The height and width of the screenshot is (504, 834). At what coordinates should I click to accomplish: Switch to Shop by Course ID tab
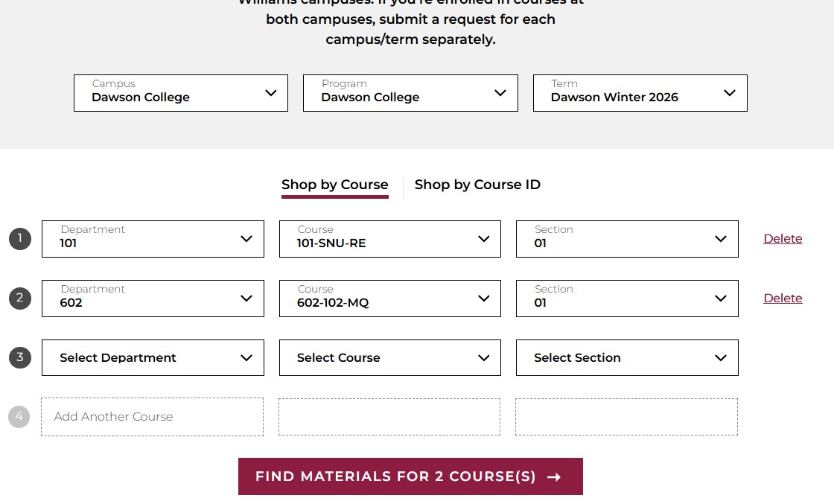[x=477, y=185]
